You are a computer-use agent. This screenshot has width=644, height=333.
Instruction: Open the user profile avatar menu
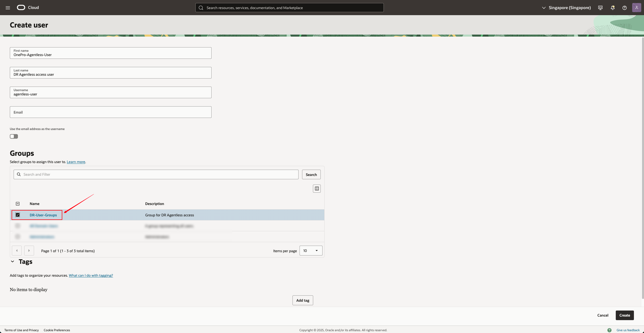coord(636,8)
